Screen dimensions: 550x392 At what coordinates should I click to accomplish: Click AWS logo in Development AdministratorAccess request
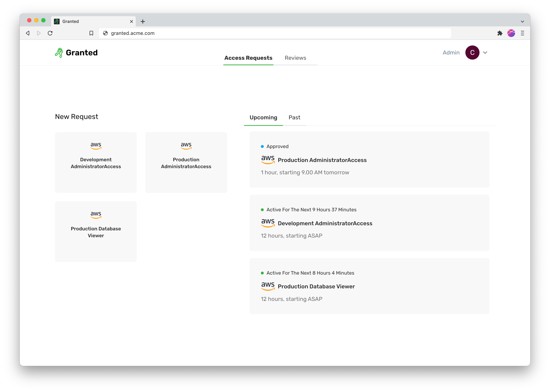click(268, 223)
